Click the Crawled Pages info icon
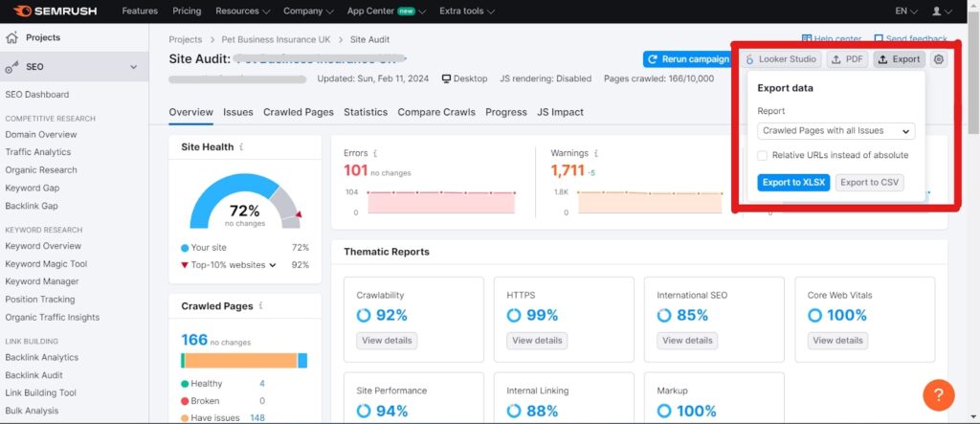The image size is (980, 424). (260, 306)
